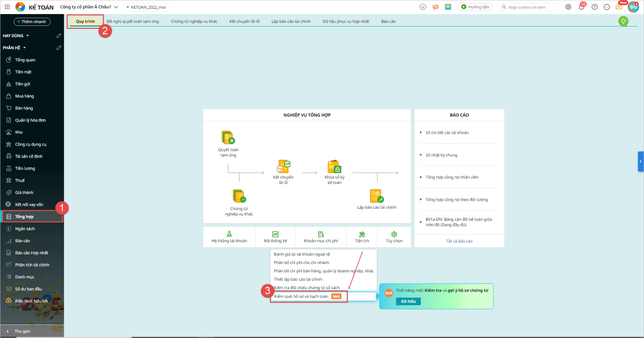Open the BG user avatar
Screen dimensions: 644x338
click(633, 7)
